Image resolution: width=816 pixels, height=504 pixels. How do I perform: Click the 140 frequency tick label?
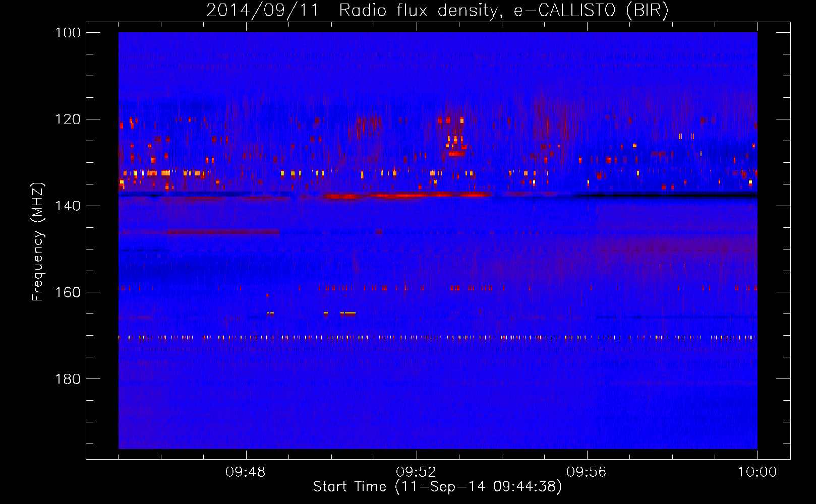68,206
